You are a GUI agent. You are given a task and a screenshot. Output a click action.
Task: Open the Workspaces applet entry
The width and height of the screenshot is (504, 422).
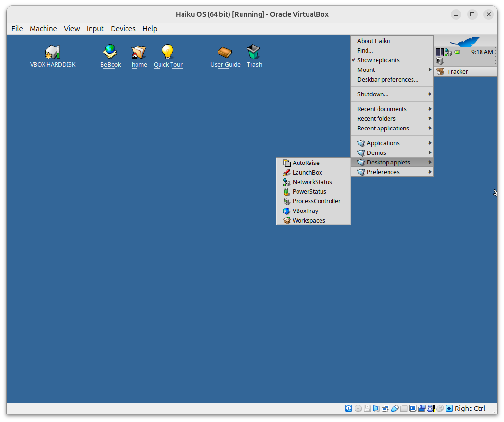coord(313,221)
